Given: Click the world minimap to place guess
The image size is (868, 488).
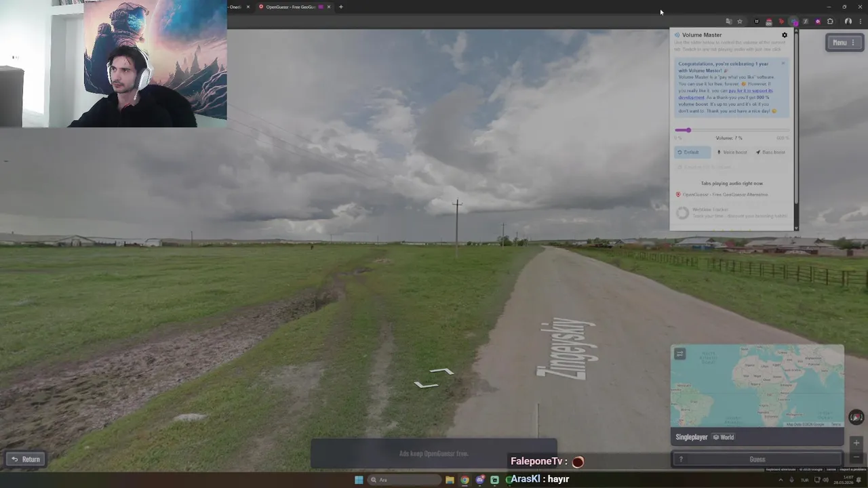Looking at the screenshot, I should coord(757,386).
